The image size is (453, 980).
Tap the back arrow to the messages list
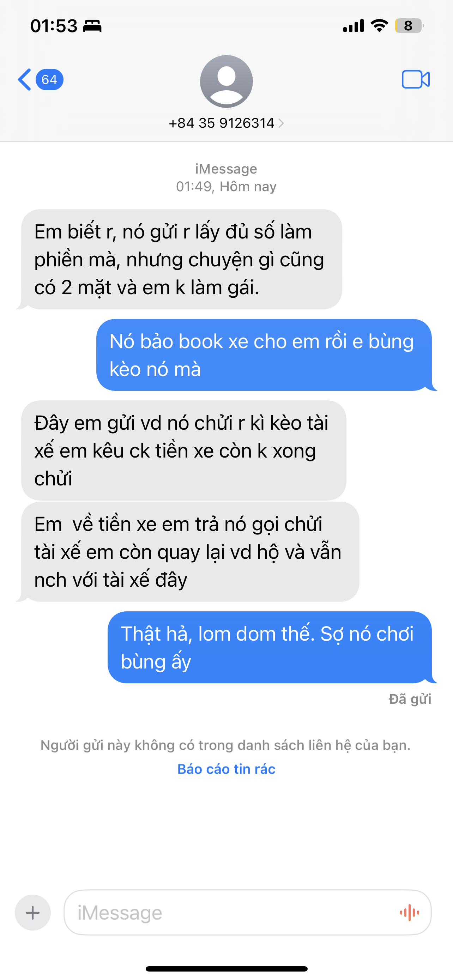24,79
